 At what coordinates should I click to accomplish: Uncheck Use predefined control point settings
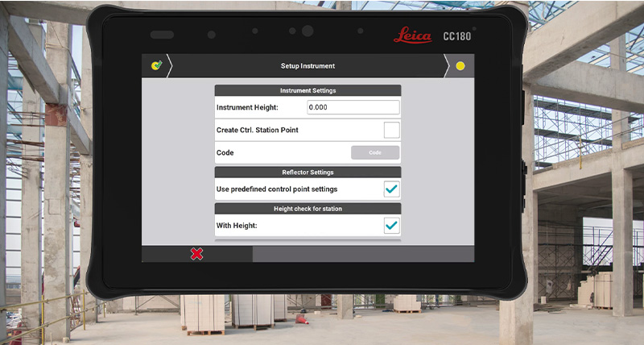[x=391, y=189]
